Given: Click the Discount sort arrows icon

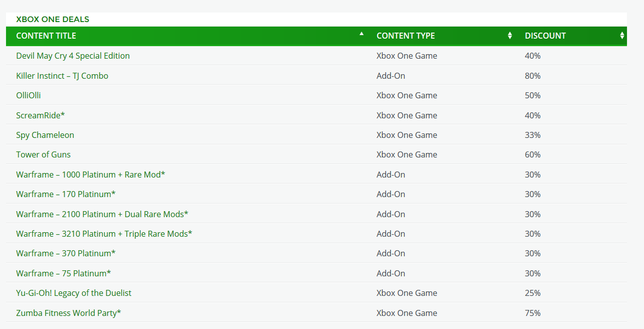Looking at the screenshot, I should pyautogui.click(x=622, y=36).
